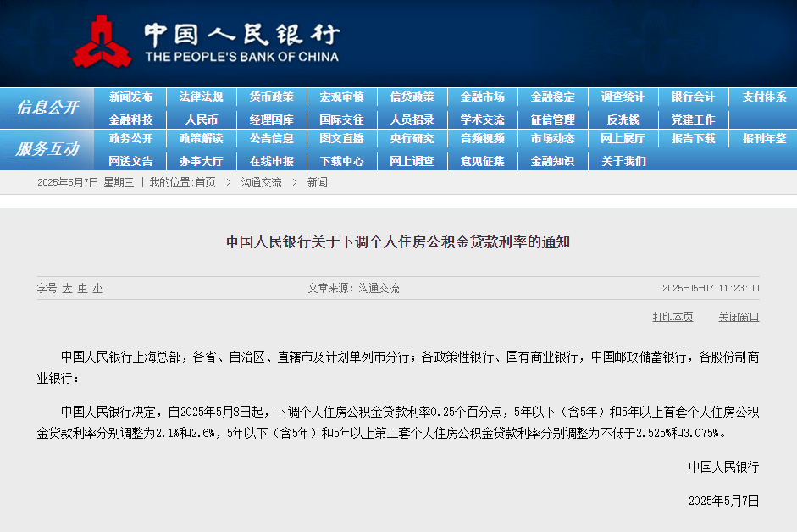
Task: Click the 服务互动 section header
Action: 47,149
